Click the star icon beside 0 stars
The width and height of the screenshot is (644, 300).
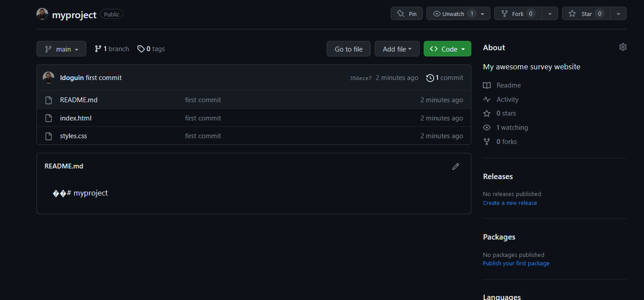click(487, 113)
